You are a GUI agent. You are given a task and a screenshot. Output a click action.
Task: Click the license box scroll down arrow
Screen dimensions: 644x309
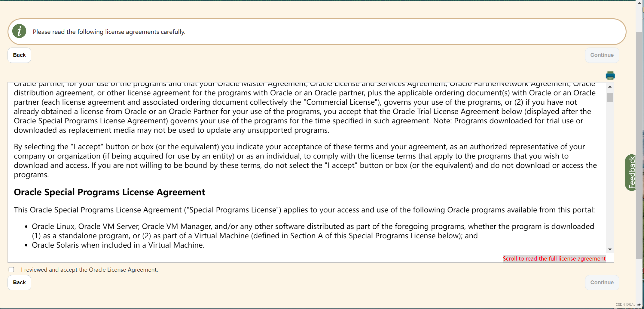(x=610, y=249)
